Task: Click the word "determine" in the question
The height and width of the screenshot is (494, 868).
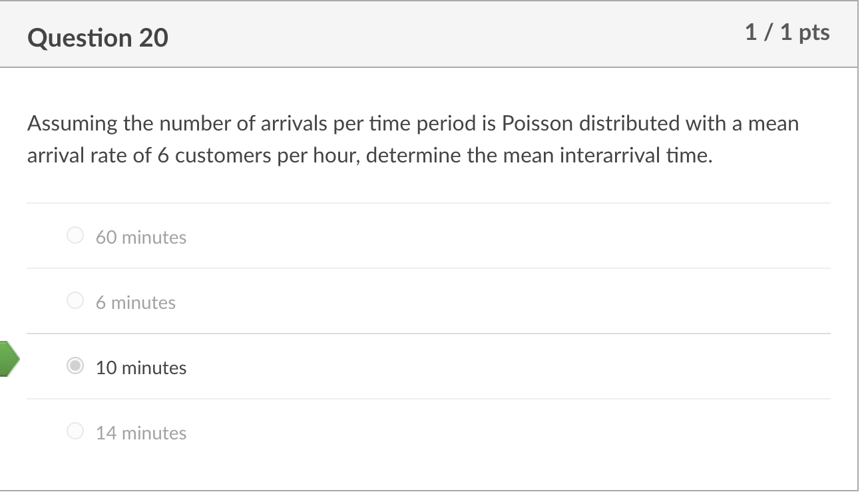Action: click(412, 156)
